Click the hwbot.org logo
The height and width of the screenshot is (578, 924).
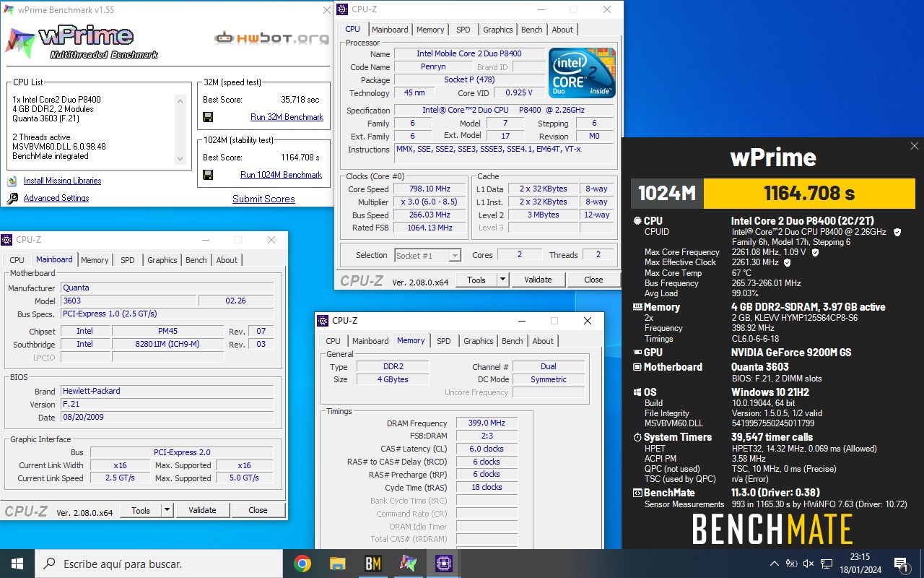click(271, 38)
